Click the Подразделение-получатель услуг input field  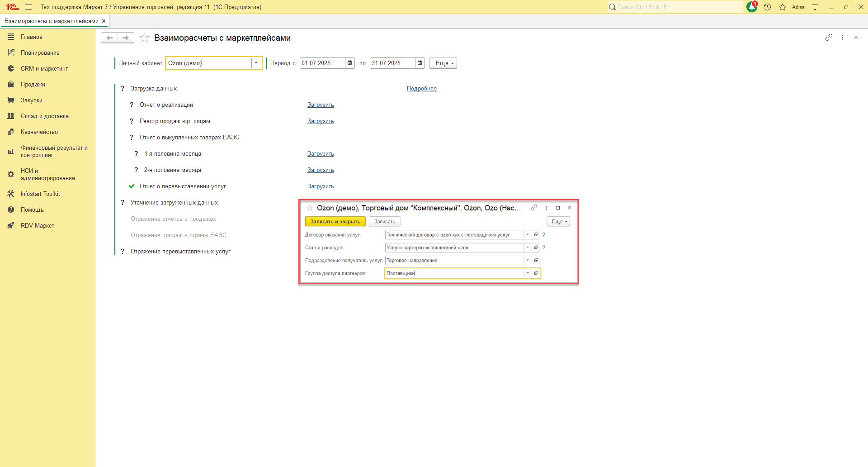(x=454, y=261)
